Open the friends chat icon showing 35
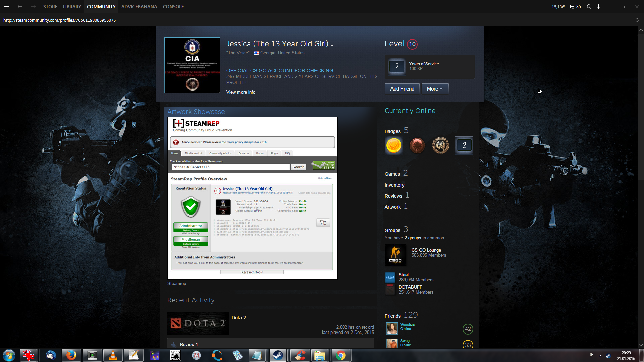Viewport: 644px width, 362px height. 575,7
